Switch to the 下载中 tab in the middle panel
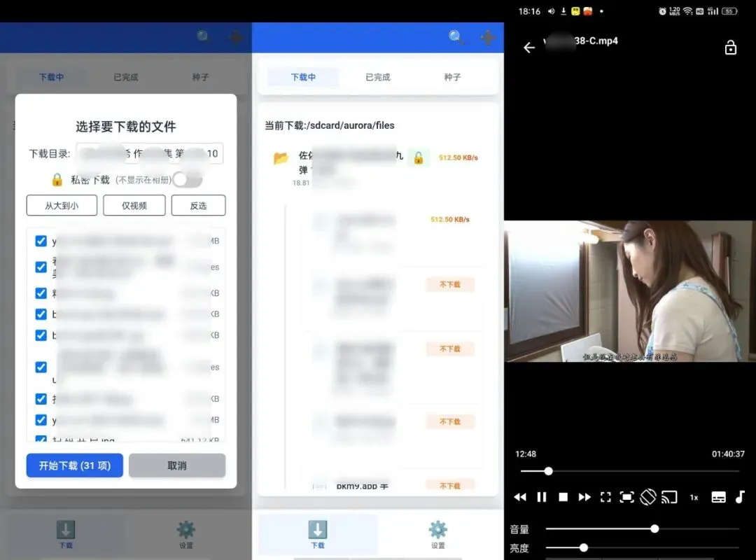The width and height of the screenshot is (756, 560). (303, 77)
